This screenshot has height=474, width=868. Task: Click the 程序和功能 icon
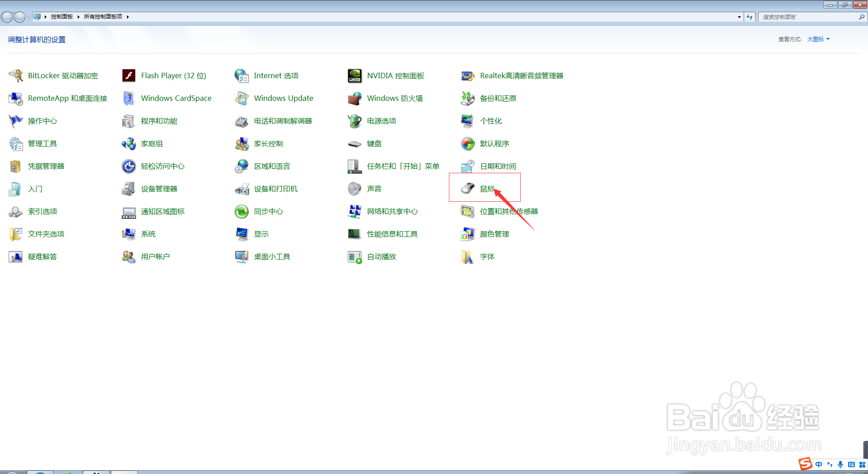click(129, 121)
